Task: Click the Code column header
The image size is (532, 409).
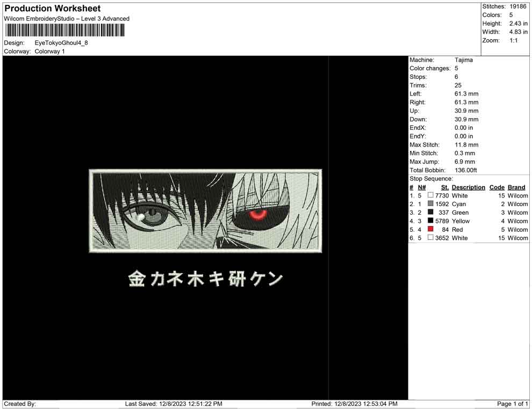Action: coord(497,187)
